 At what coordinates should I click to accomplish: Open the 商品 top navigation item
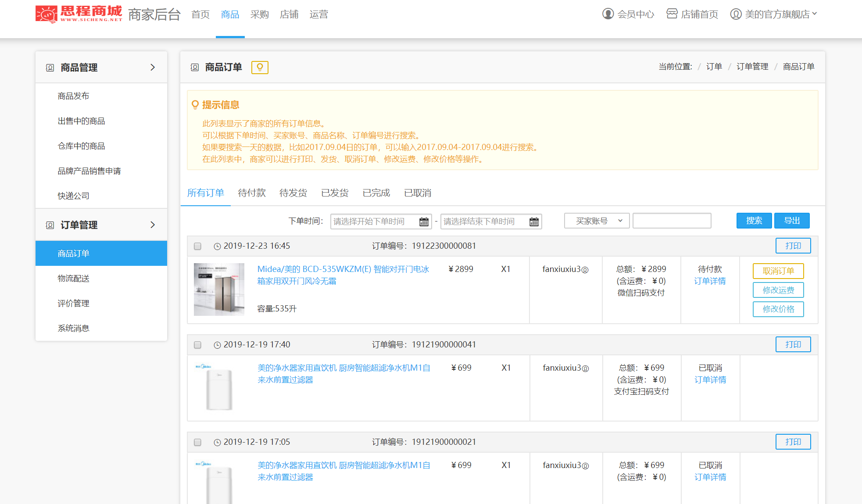point(230,14)
